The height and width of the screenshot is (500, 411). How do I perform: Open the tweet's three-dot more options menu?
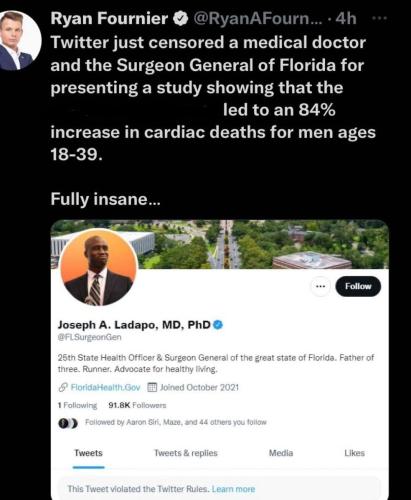(x=380, y=18)
